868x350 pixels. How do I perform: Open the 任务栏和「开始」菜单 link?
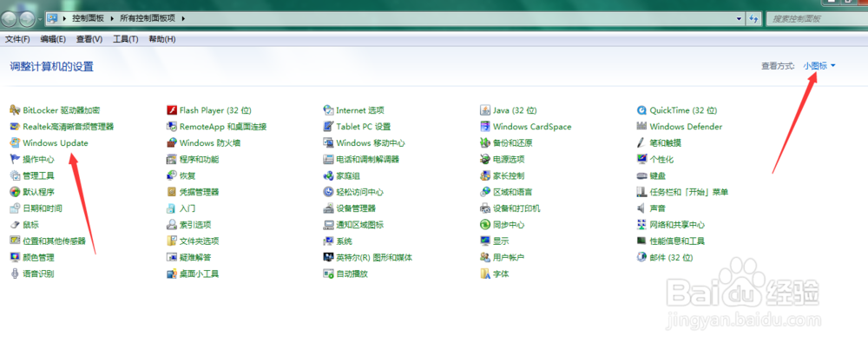tap(689, 192)
